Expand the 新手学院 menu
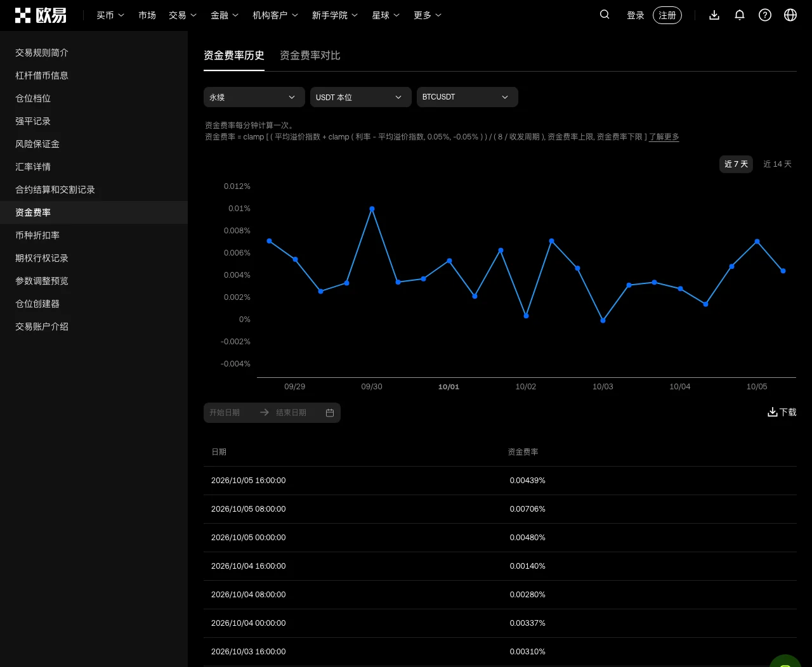The width and height of the screenshot is (812, 667). point(335,15)
